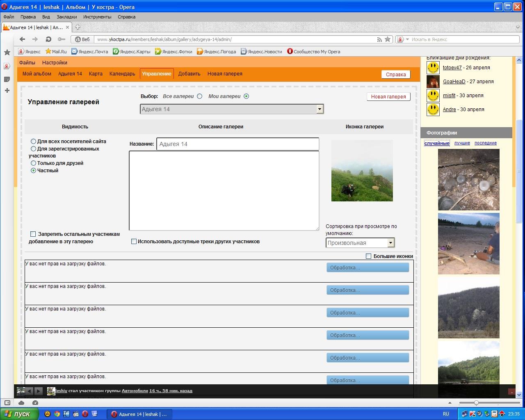
Task: Expand the 'Адыгея 14' gallery dropdown
Action: click(x=320, y=109)
